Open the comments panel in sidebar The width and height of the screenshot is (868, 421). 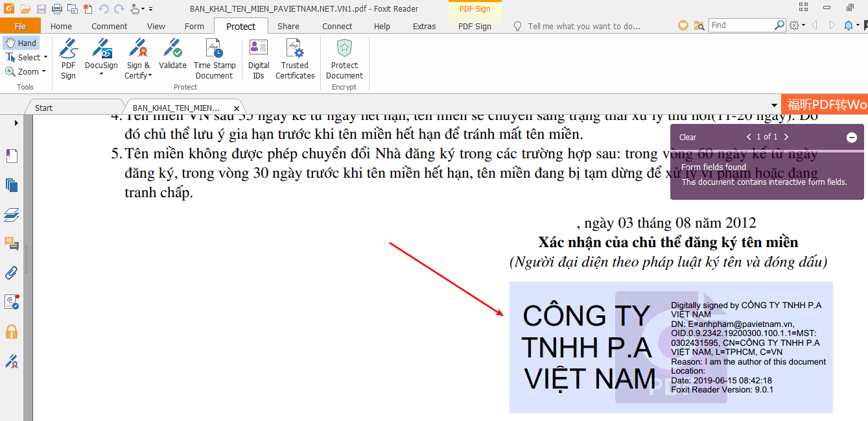(11, 243)
